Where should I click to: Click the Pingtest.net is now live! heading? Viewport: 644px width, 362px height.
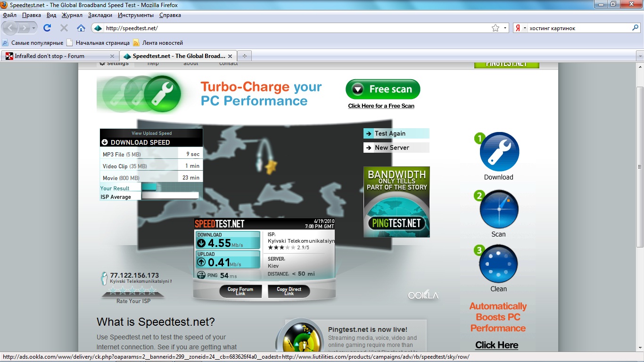[x=368, y=329]
